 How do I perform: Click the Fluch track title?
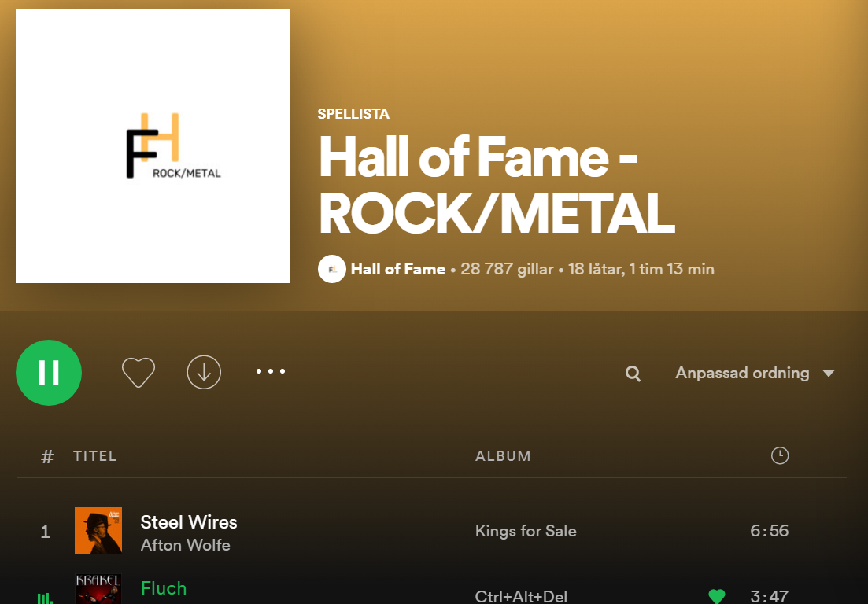tap(164, 588)
